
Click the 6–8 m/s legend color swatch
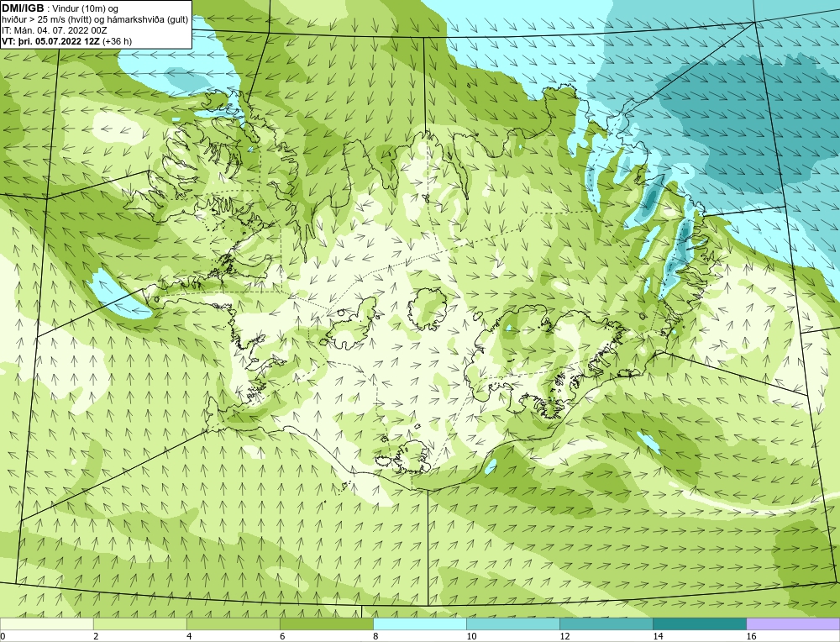(x=326, y=624)
